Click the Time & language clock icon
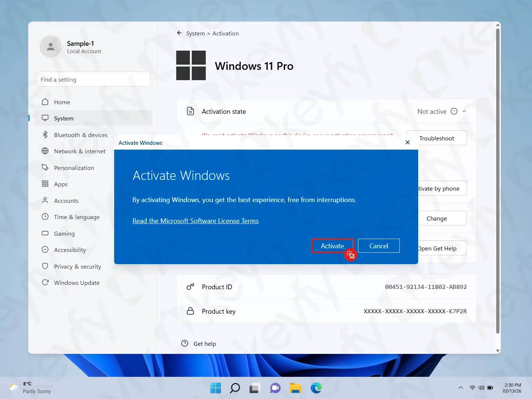The width and height of the screenshot is (532, 399). pyautogui.click(x=45, y=216)
